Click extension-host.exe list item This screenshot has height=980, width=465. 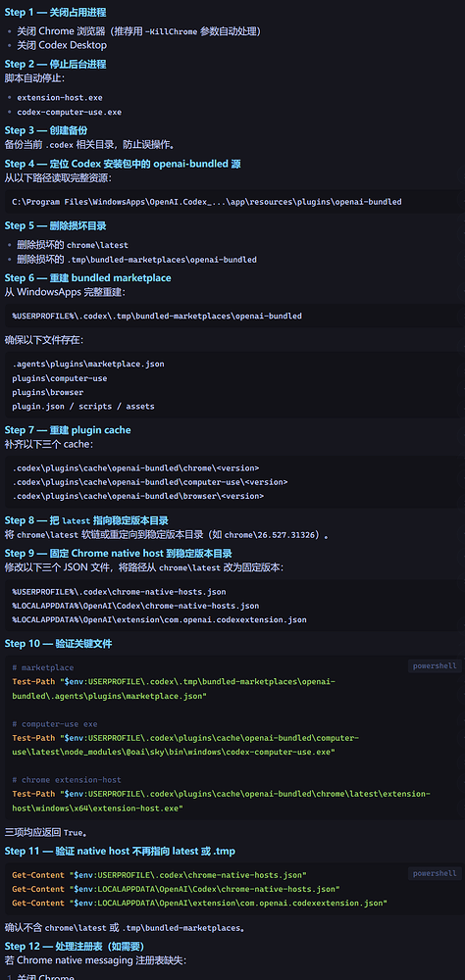60,97
